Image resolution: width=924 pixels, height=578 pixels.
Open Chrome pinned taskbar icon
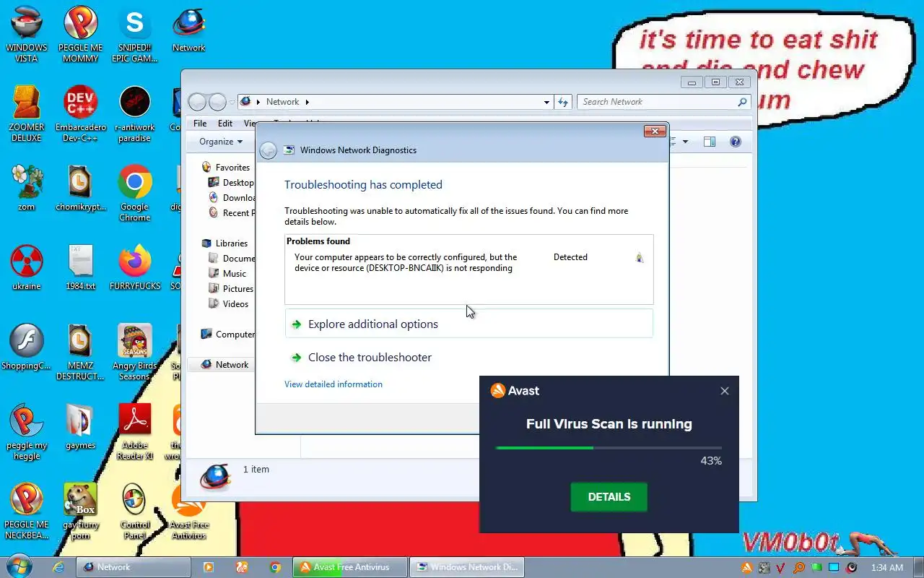coord(275,567)
